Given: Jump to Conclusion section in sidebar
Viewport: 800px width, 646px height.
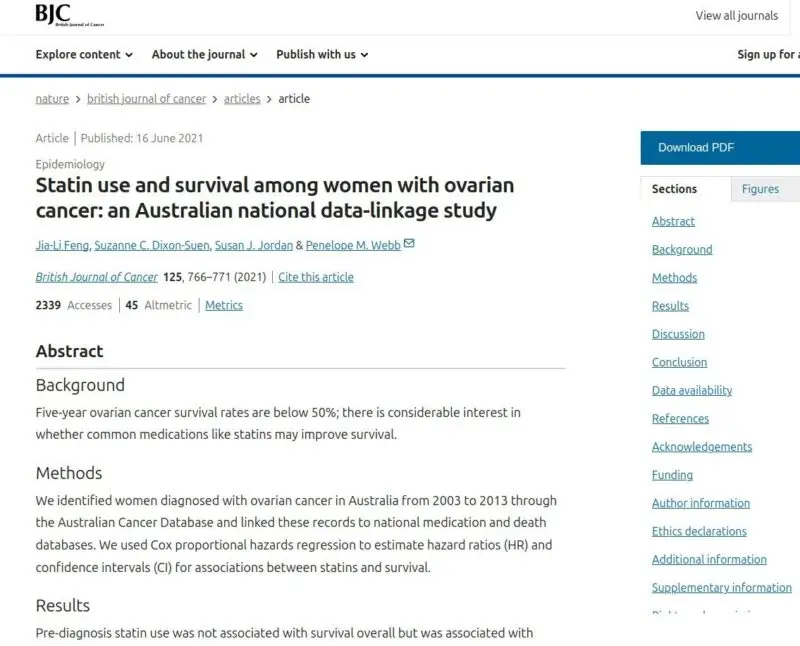Looking at the screenshot, I should (x=680, y=362).
